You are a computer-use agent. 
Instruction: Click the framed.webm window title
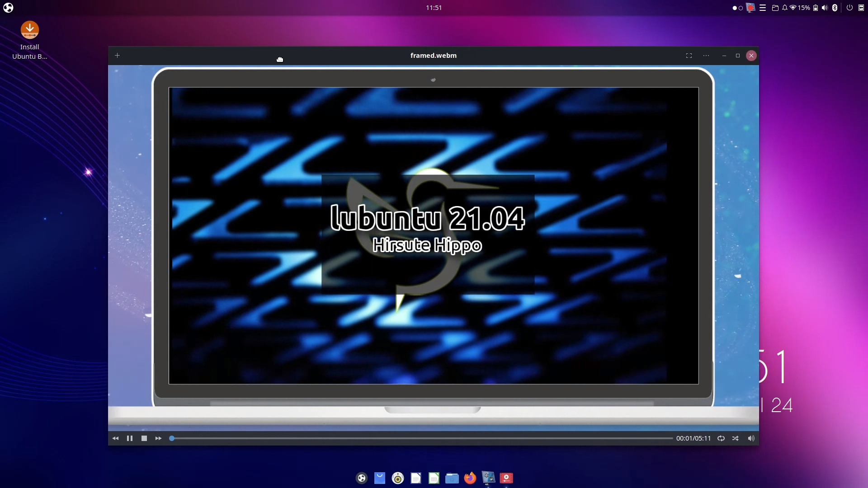[x=434, y=55]
